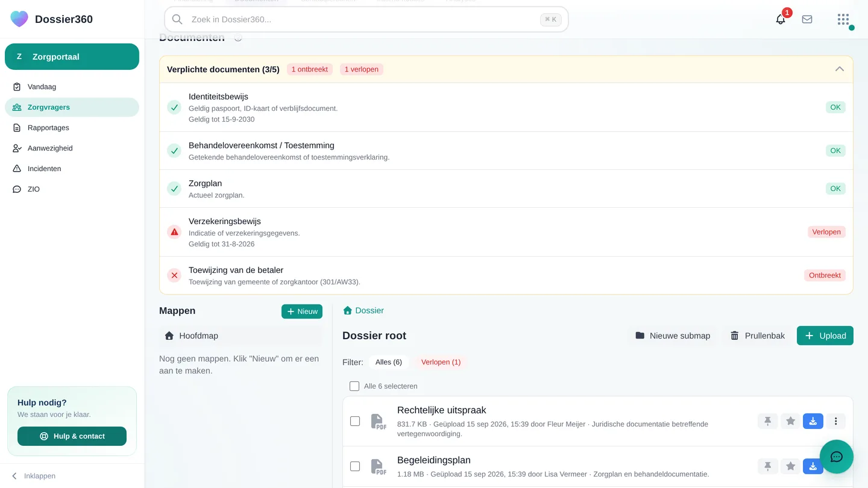This screenshot has height=488, width=868.
Task: Tick the Begeleidingsplan checkbox
Action: 355,466
